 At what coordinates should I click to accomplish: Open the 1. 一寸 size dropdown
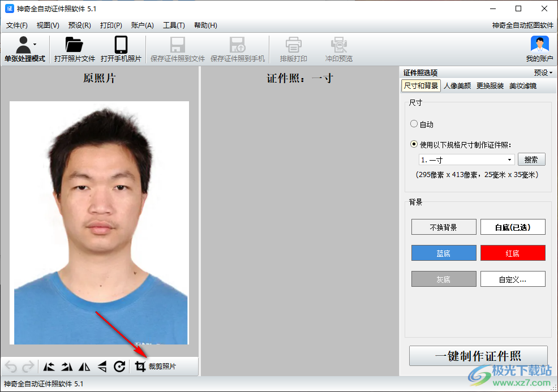click(x=466, y=160)
